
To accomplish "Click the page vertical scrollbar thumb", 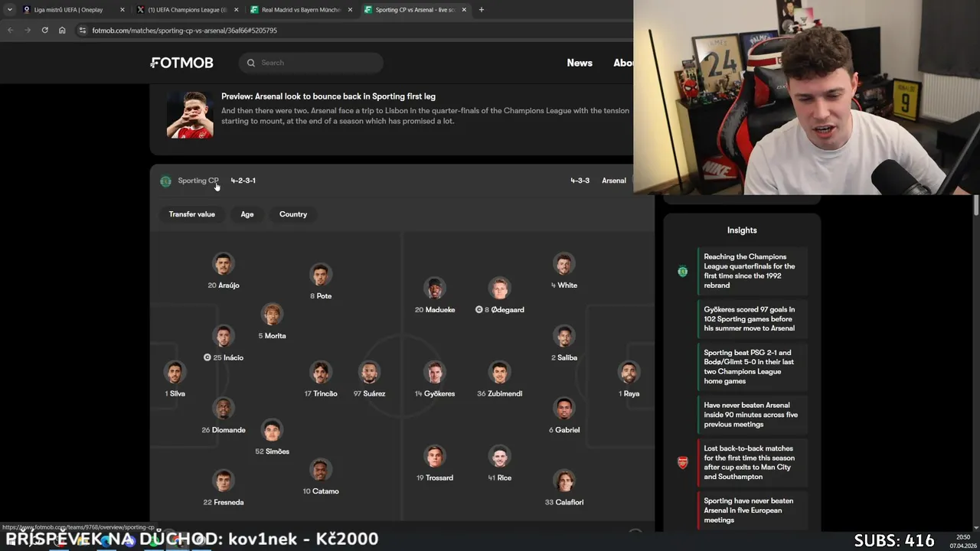I will 976,205.
